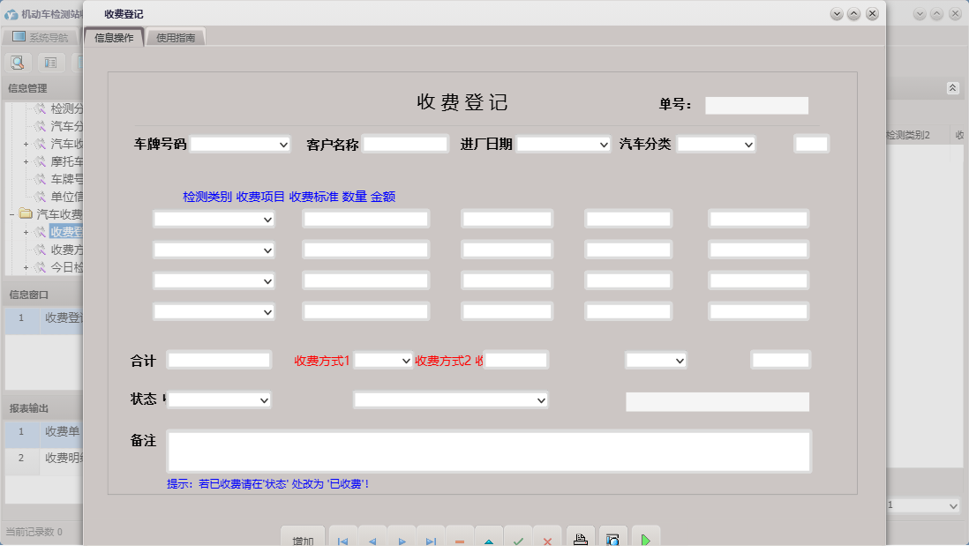The image size is (969, 560).
Task: Expand the 摩托车 tree node
Action: tap(25, 161)
